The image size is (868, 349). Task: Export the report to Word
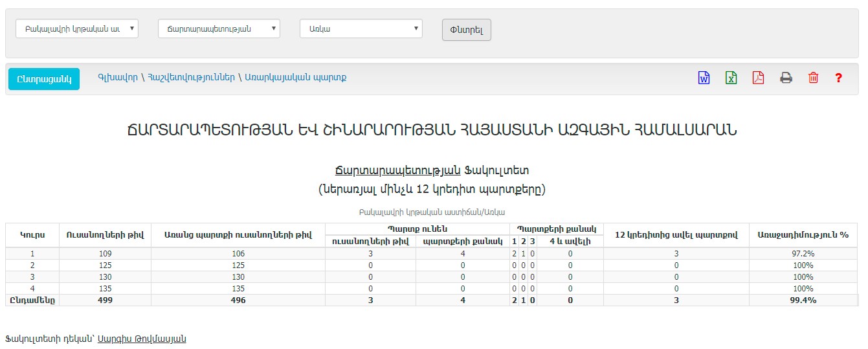pos(704,78)
